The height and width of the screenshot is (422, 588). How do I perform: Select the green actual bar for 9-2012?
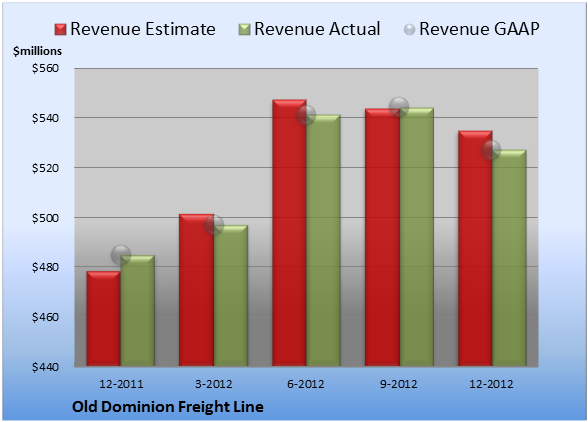tap(417, 237)
